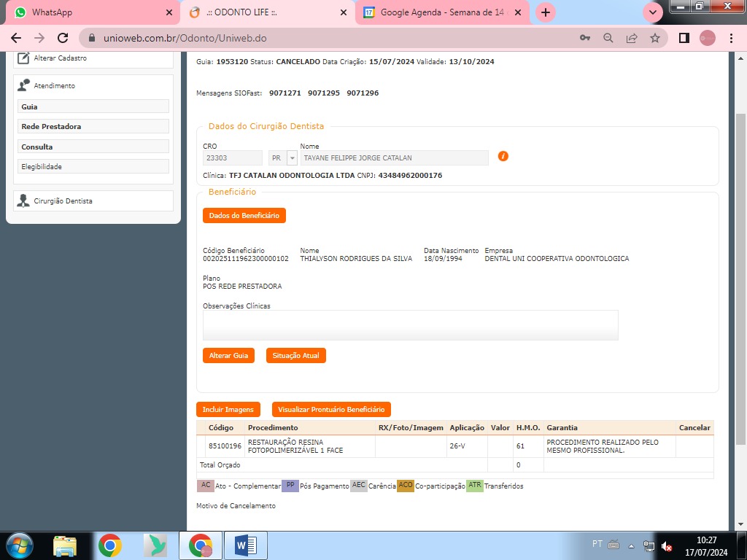The height and width of the screenshot is (560, 747).
Task: Click inside the Observações Clínicas text area
Action: click(x=410, y=325)
